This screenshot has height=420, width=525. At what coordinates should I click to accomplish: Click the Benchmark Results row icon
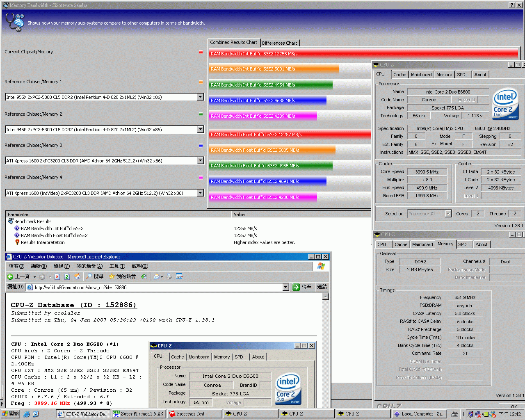[11, 221]
